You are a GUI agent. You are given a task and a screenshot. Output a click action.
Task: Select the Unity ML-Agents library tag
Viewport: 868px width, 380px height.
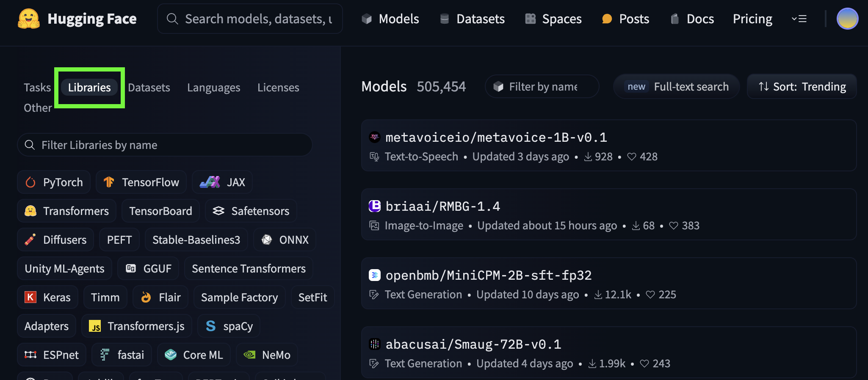(x=64, y=269)
